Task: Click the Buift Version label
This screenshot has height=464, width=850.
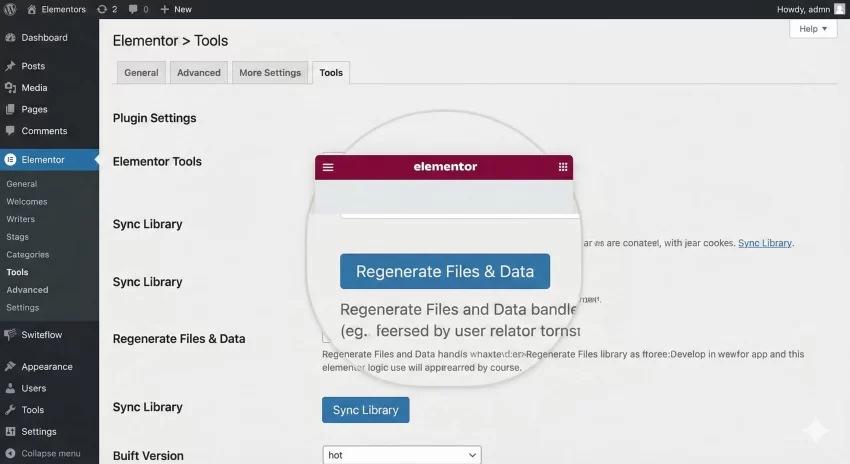Action: pos(148,455)
